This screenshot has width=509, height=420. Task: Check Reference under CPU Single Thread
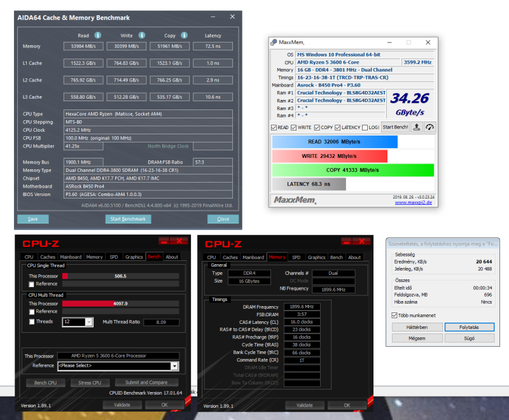31,284
